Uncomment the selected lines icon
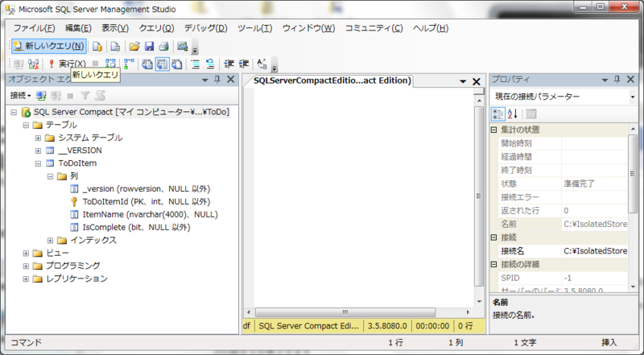This screenshot has height=355, width=644. click(210, 64)
